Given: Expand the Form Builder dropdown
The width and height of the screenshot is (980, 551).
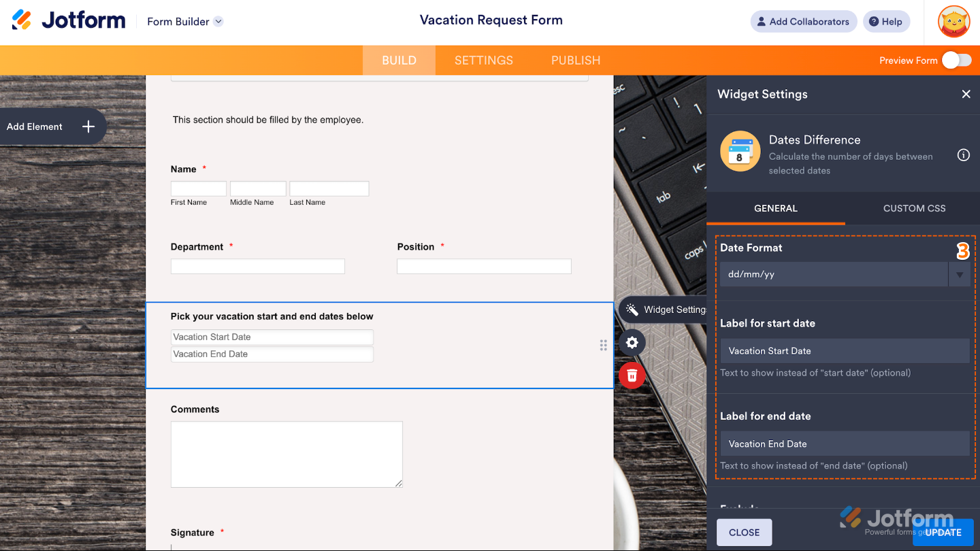Looking at the screenshot, I should [x=218, y=21].
